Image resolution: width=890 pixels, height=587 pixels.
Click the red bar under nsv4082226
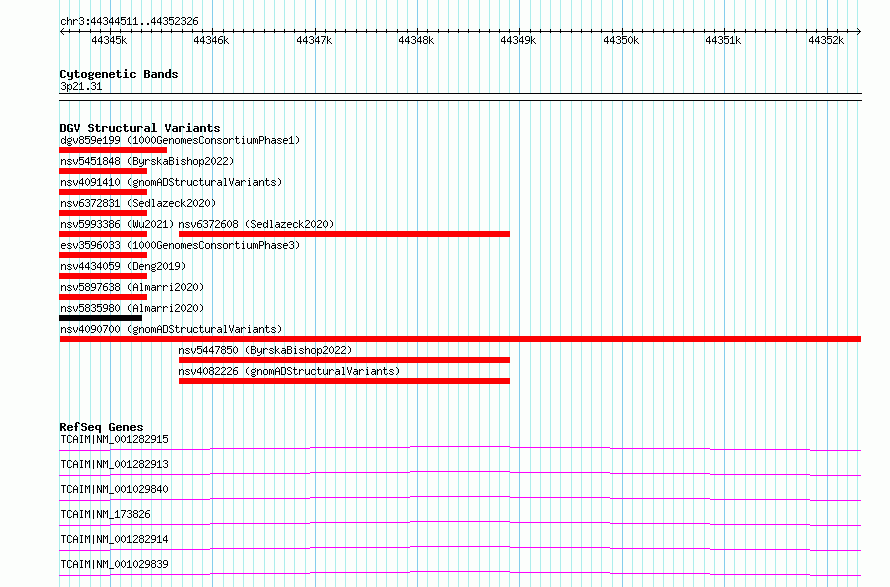pyautogui.click(x=344, y=381)
